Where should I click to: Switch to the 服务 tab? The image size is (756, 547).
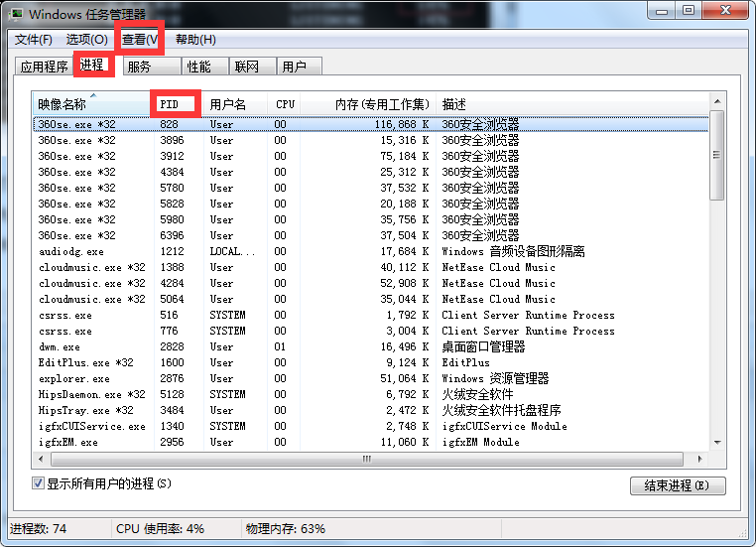point(152,67)
